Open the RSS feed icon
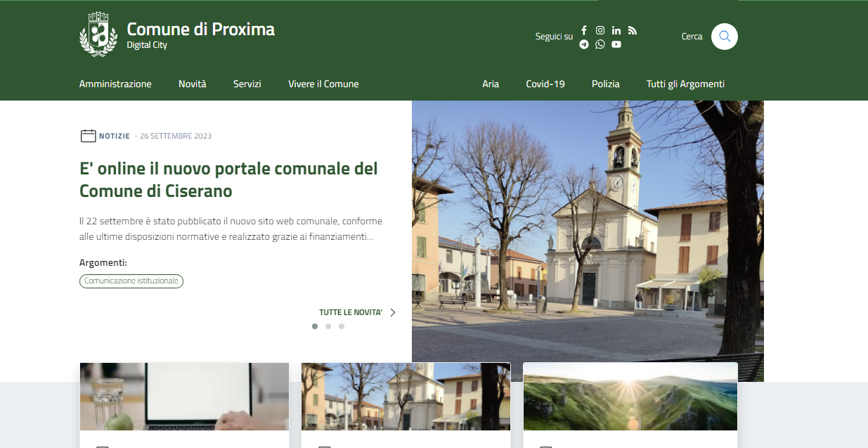This screenshot has width=868, height=448. (x=633, y=30)
